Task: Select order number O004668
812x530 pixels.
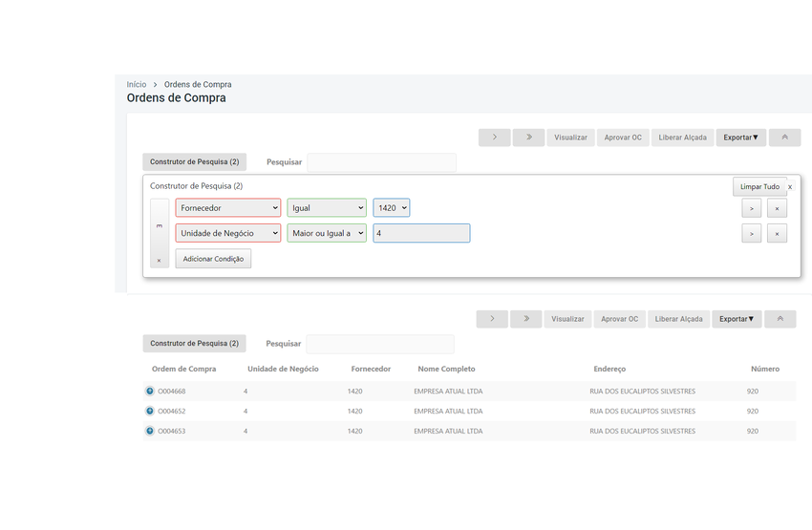Action: [171, 392]
